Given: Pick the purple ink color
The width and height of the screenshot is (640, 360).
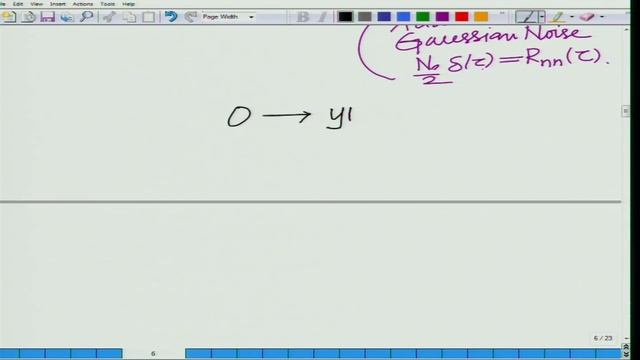Looking at the screenshot, I should click(442, 17).
